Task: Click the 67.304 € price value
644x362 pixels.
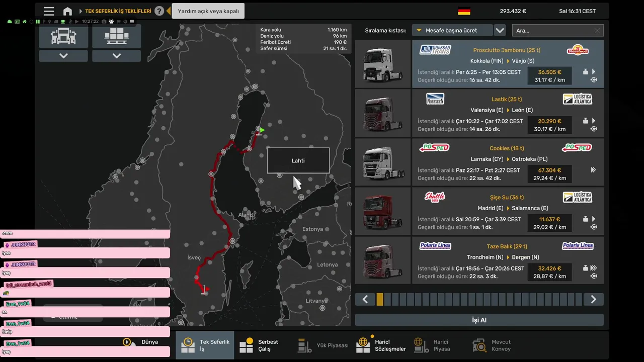Action: pos(549,170)
